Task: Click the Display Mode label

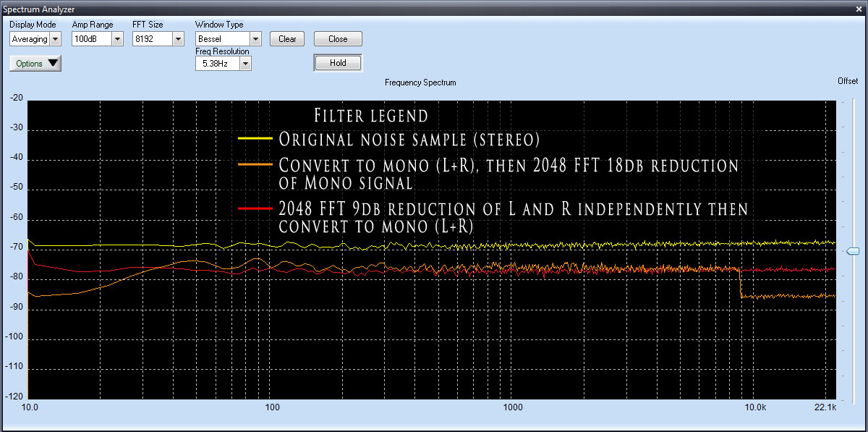Action: 33,25
